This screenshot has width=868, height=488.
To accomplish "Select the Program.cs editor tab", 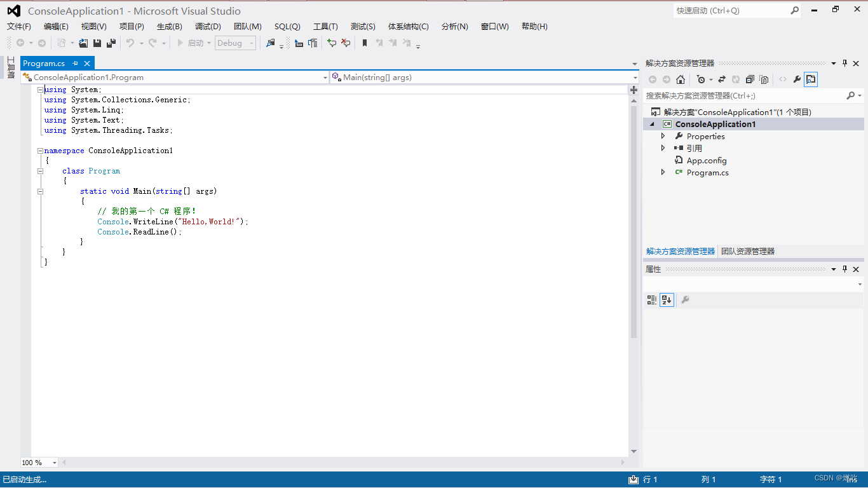I will click(44, 64).
